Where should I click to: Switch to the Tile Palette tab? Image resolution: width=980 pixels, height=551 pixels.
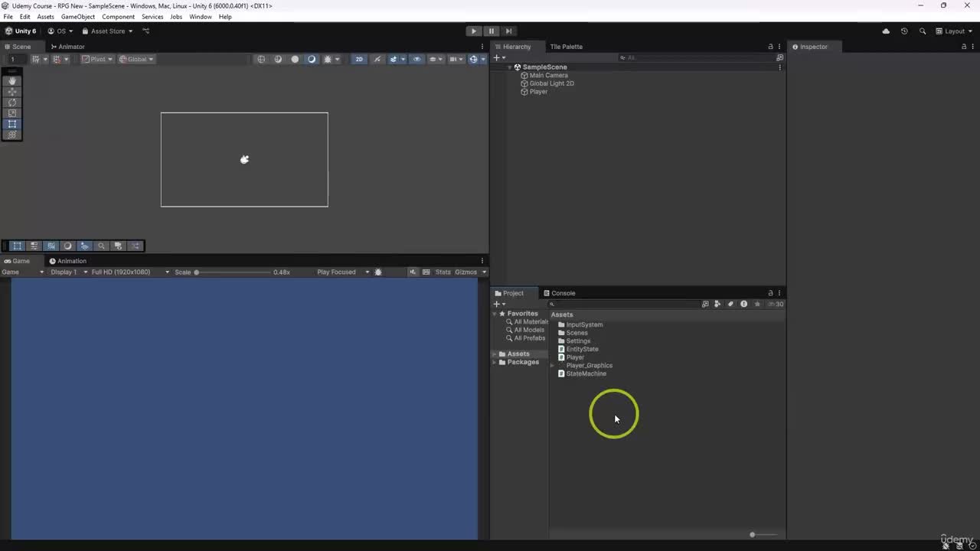pyautogui.click(x=566, y=47)
